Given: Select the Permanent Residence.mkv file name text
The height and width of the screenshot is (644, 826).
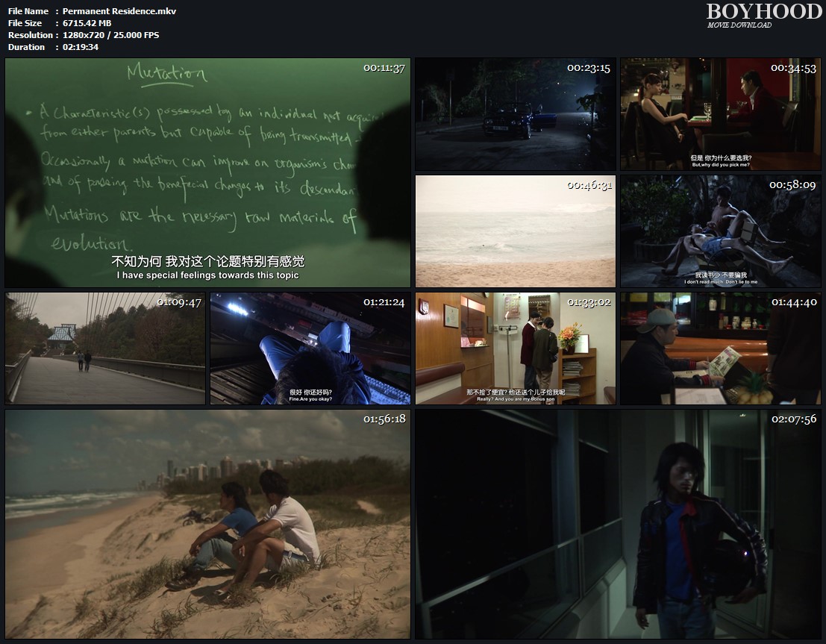Looking at the screenshot, I should point(119,11).
